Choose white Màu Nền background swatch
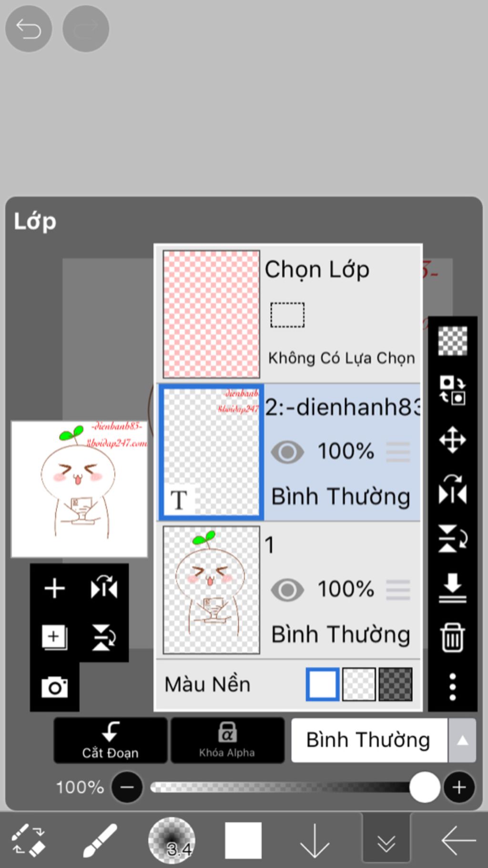This screenshot has height=868, width=488. (x=323, y=684)
